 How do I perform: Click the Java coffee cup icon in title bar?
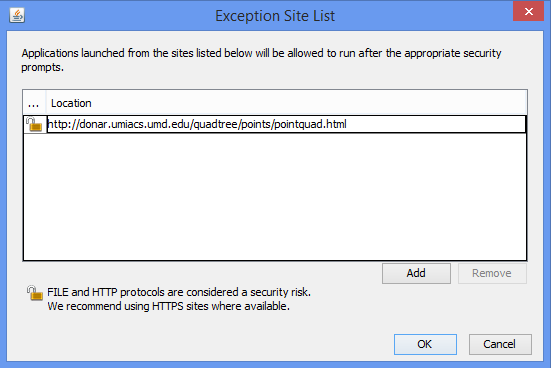(17, 15)
